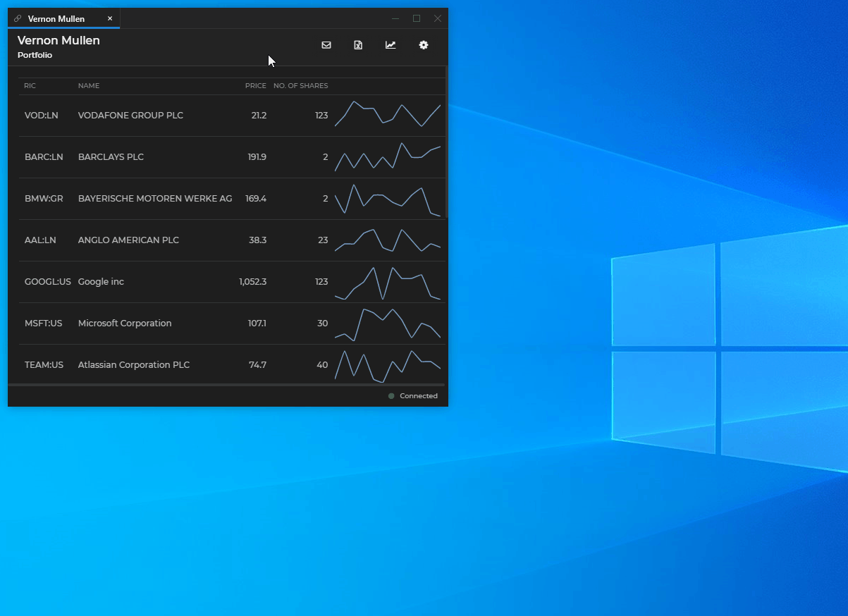Image resolution: width=848 pixels, height=616 pixels.
Task: Click the share count 40 for Atlassian
Action: [322, 365]
